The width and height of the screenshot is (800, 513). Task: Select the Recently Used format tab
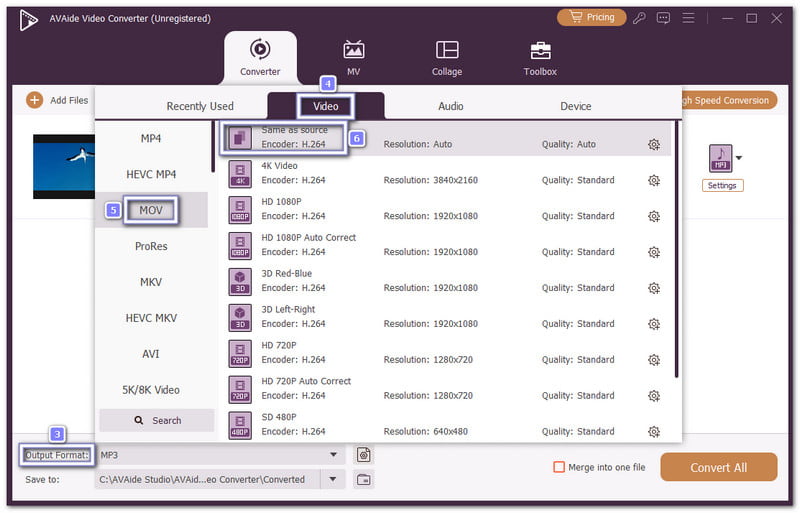200,106
